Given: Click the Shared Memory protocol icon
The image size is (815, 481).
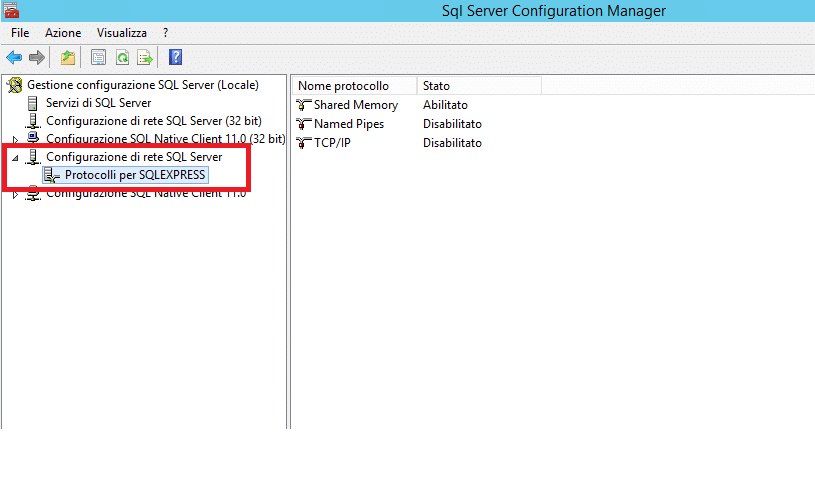Looking at the screenshot, I should (x=304, y=105).
